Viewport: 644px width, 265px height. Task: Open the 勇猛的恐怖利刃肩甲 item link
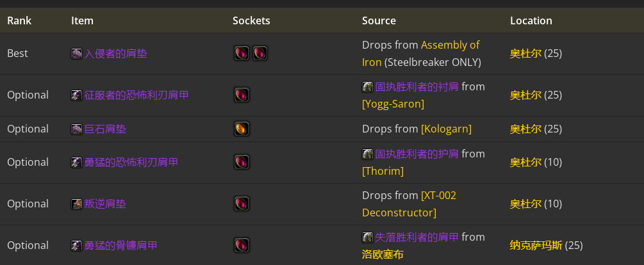(x=131, y=163)
